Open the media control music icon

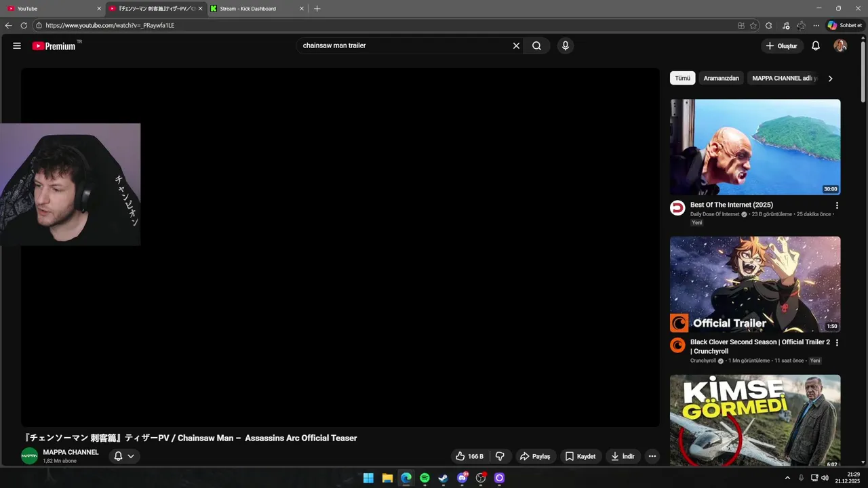point(786,25)
